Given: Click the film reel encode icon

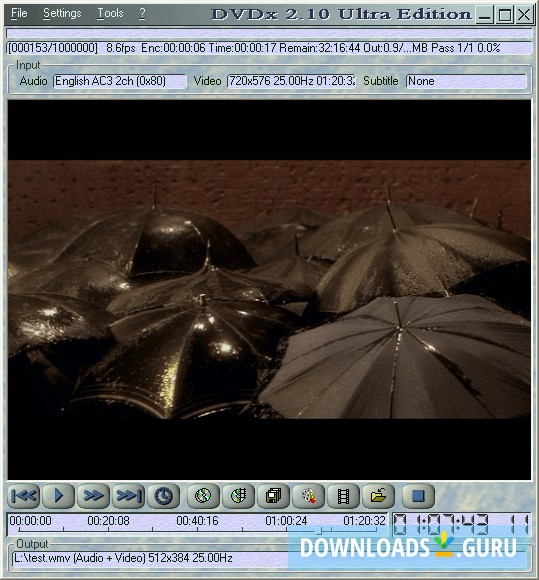Looking at the screenshot, I should pos(308,496).
